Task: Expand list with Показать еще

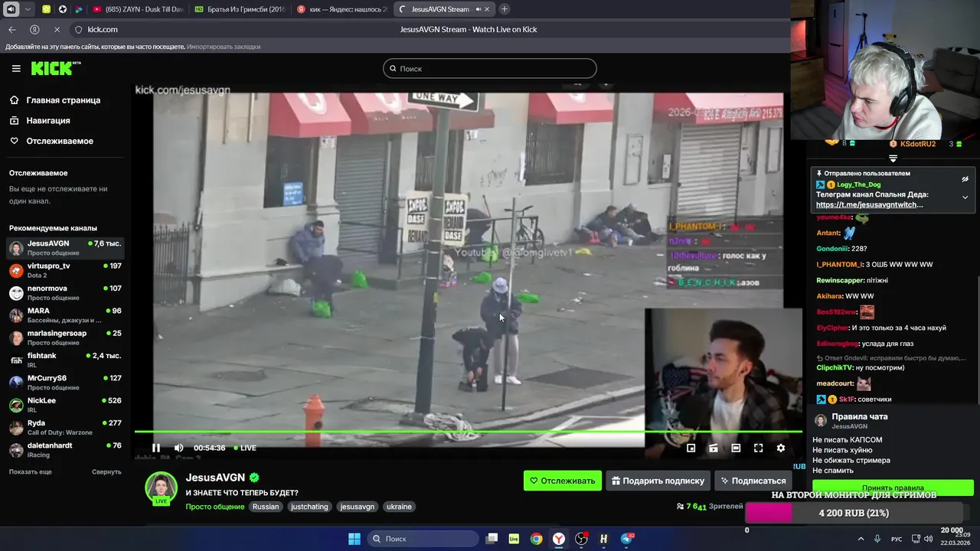Action: pyautogui.click(x=31, y=471)
